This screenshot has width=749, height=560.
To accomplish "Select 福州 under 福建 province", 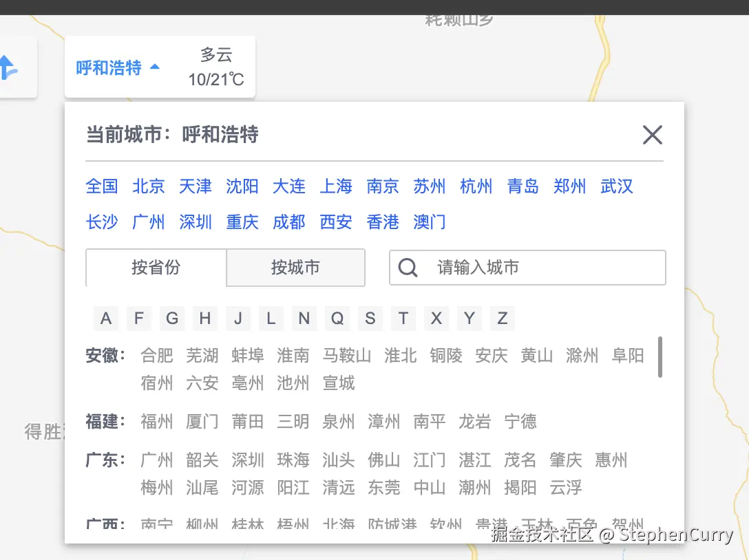I will point(157,422).
